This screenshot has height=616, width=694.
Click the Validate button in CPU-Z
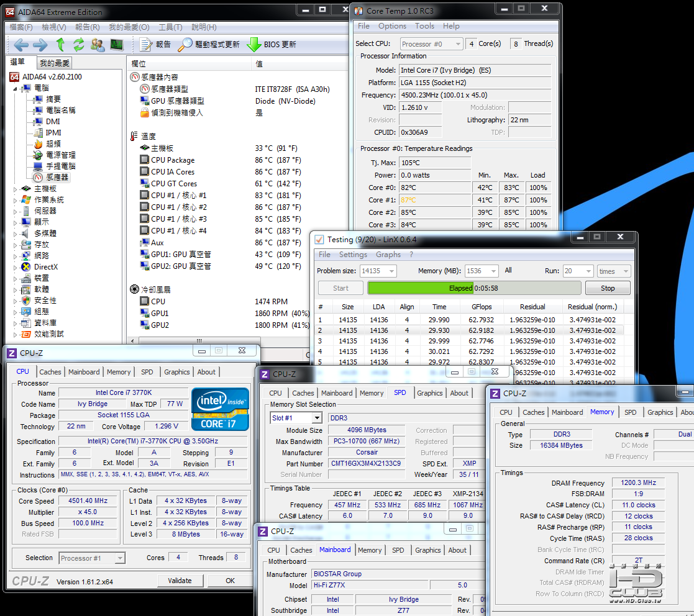pyautogui.click(x=180, y=581)
